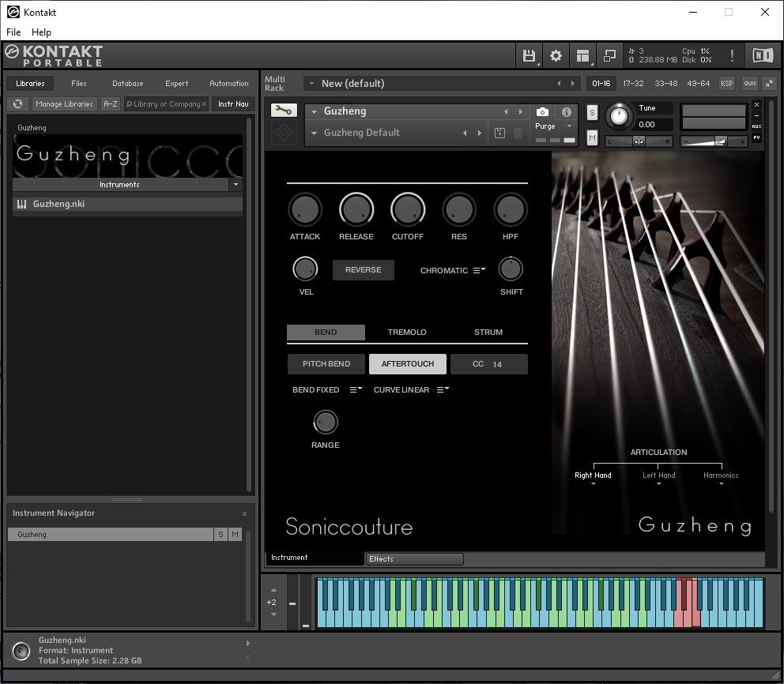Viewport: 784px width, 684px height.
Task: Minimize the Guzheng instrument header
Action: pos(756,115)
